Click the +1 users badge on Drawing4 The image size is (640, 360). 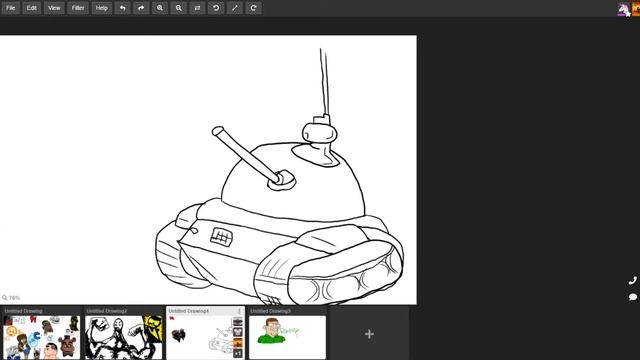point(238,353)
